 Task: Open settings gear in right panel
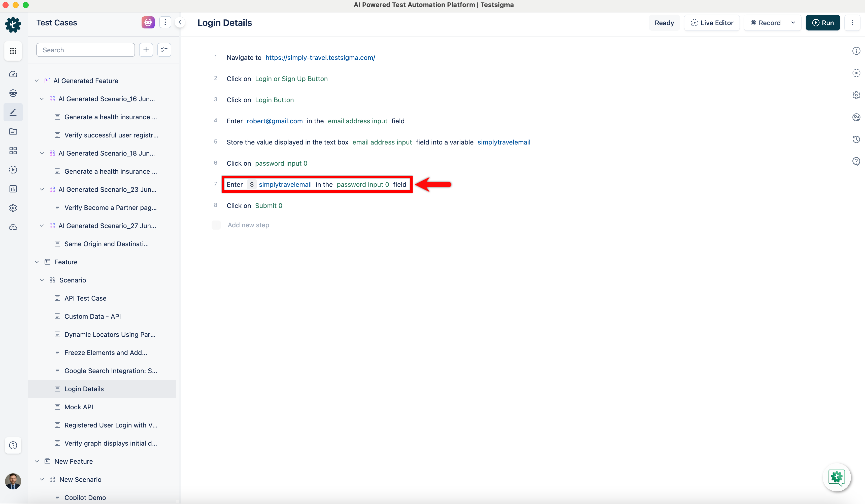click(856, 95)
